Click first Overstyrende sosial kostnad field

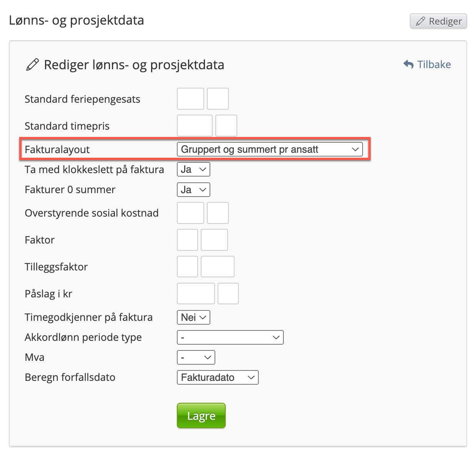(190, 213)
